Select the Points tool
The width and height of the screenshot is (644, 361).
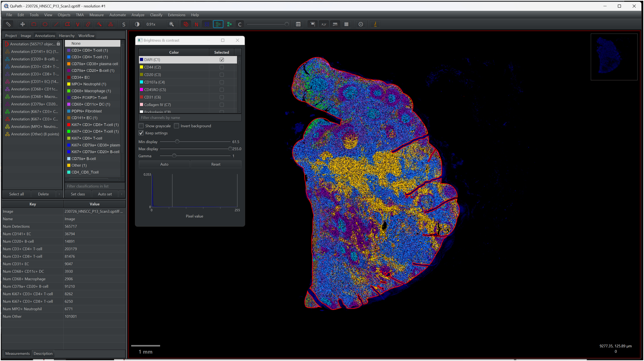coord(110,24)
